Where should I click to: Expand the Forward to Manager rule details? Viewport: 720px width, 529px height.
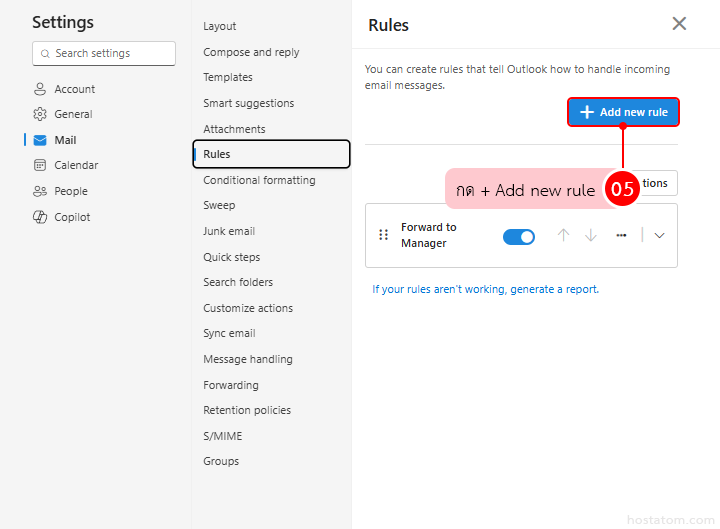(x=659, y=236)
